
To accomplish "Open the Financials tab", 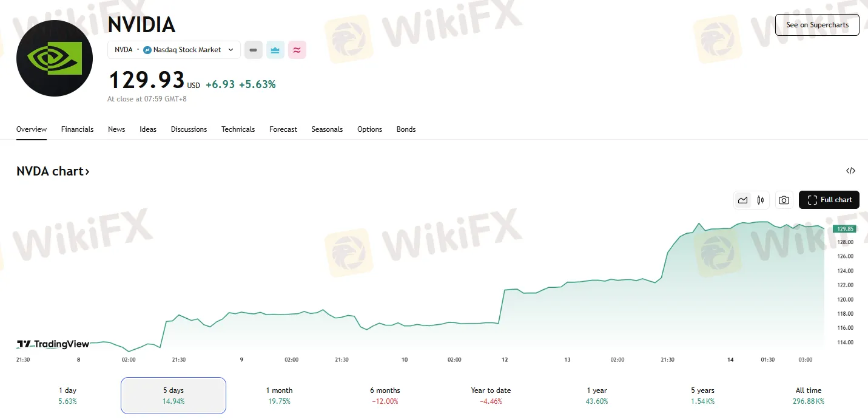I will point(77,129).
